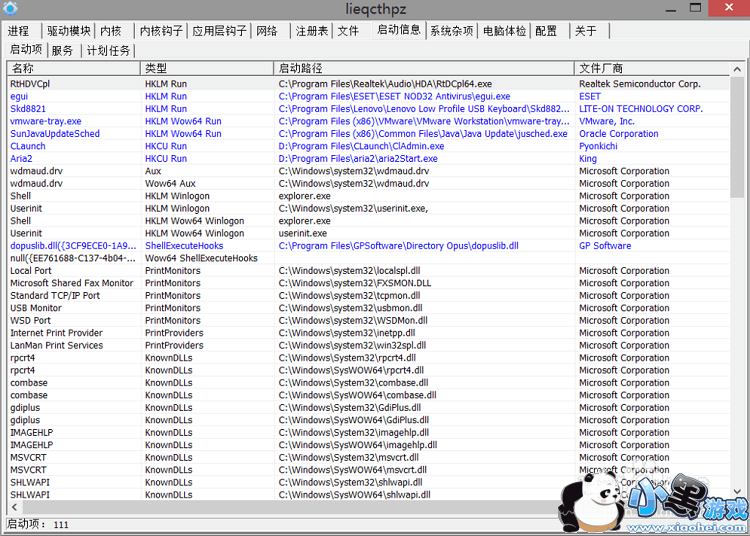Select the null Wow64 ShellExecuteHooks row
This screenshot has height=536, width=750.
pyautogui.click(x=368, y=258)
